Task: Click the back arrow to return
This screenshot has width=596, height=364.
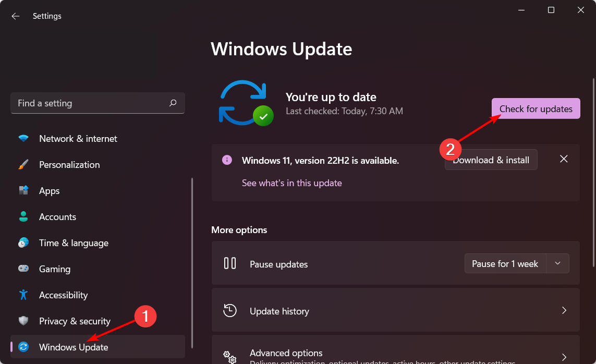Action: (15, 16)
